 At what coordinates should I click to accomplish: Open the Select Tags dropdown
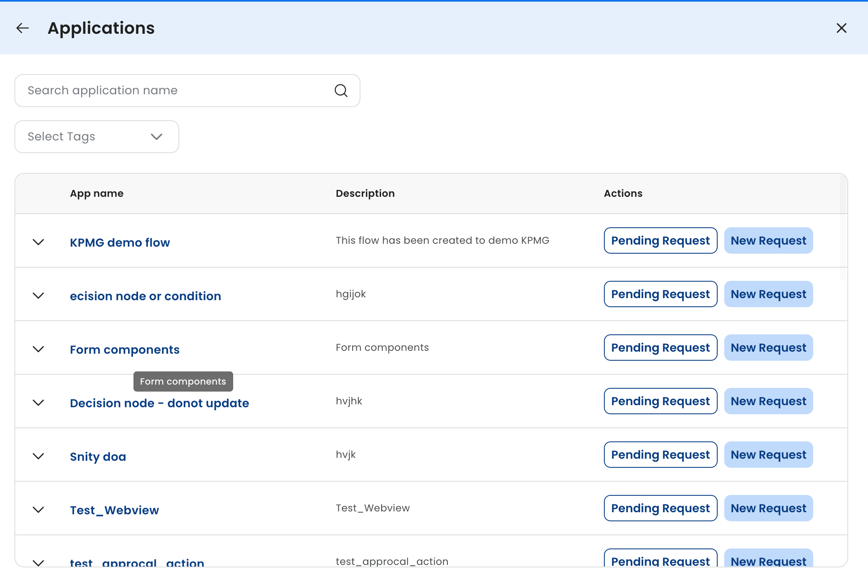97,137
